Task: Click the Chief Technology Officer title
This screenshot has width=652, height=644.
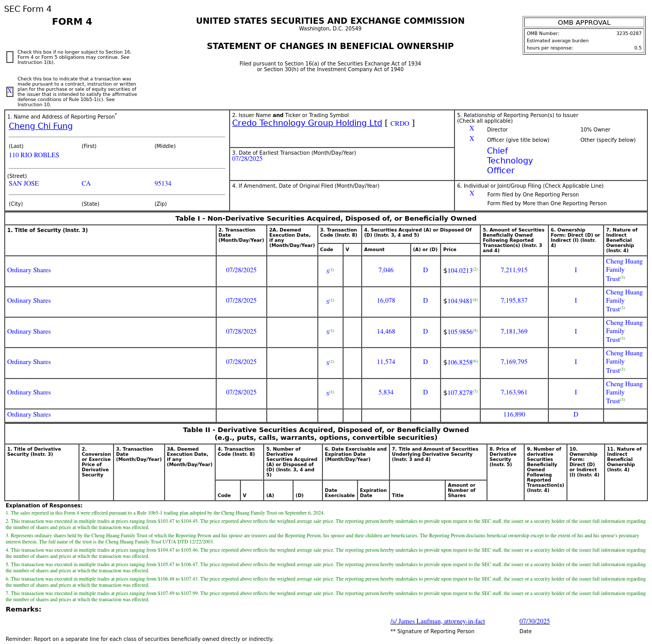Action: (510, 161)
